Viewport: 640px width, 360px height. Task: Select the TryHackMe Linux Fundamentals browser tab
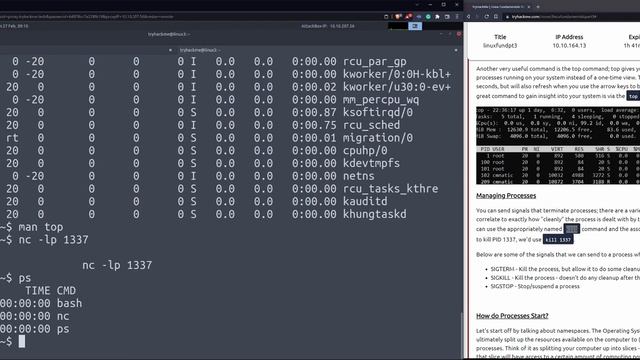(x=498, y=7)
